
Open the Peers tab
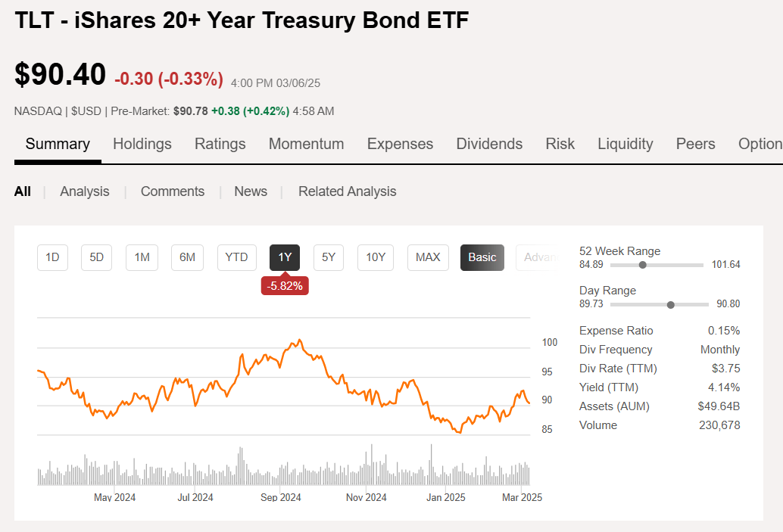pyautogui.click(x=694, y=143)
